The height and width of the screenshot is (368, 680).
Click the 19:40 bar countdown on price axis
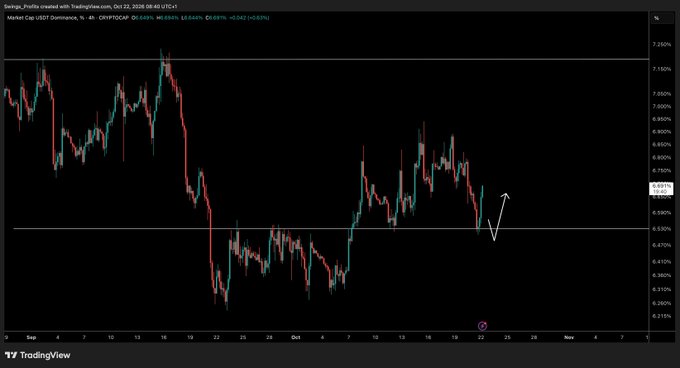click(660, 191)
